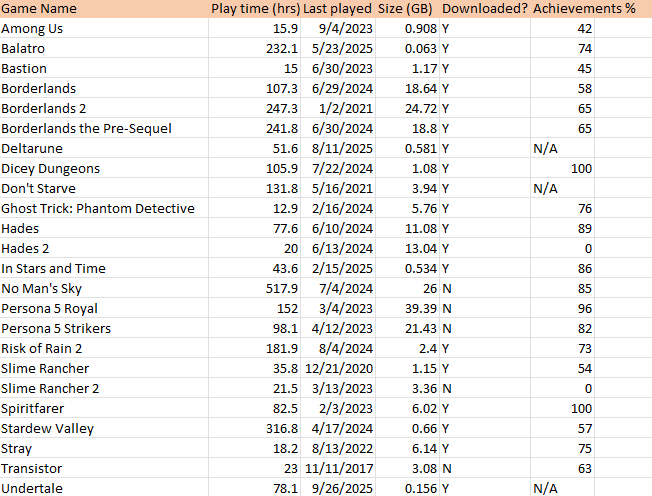Select the Dicey Dungeons name cell
Image resolution: width=652 pixels, height=496 pixels.
[x=51, y=169]
